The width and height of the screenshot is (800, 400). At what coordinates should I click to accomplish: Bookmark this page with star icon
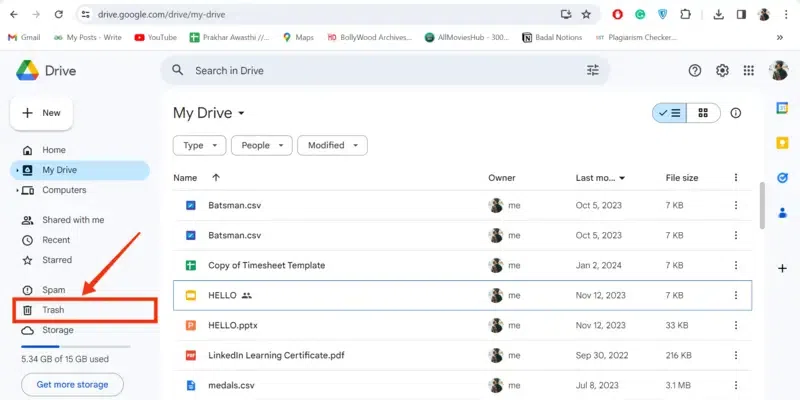(x=586, y=15)
